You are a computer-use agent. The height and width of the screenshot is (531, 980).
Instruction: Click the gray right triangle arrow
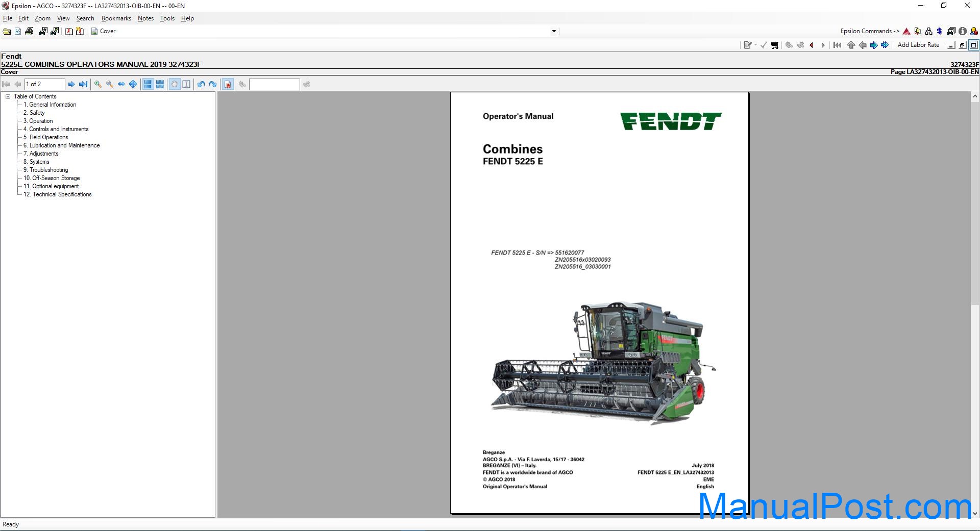point(823,45)
